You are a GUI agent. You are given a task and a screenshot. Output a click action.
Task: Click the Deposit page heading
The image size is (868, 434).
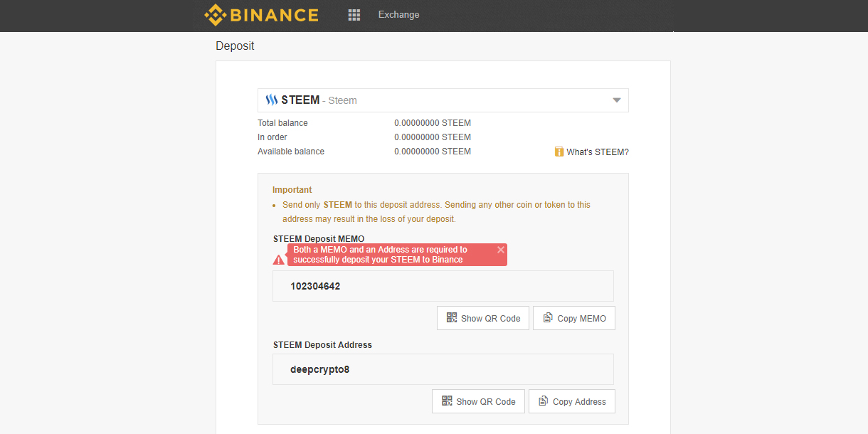[x=235, y=46]
